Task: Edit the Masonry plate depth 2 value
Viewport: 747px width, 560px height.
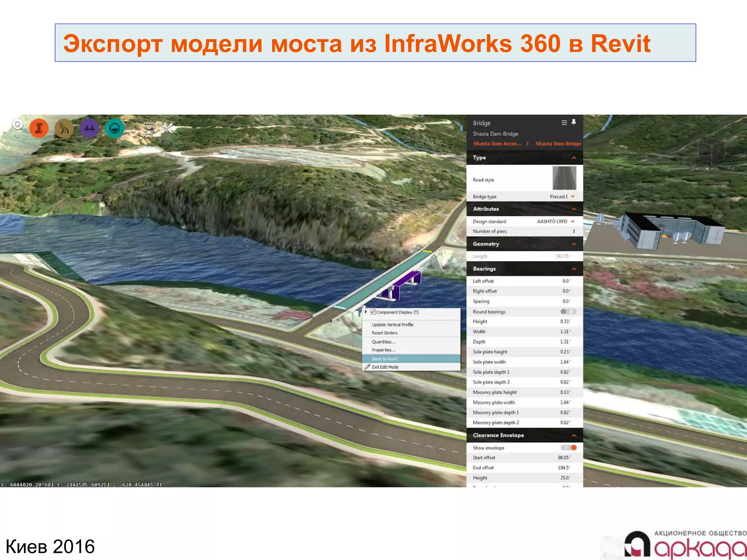Action: 565,423
